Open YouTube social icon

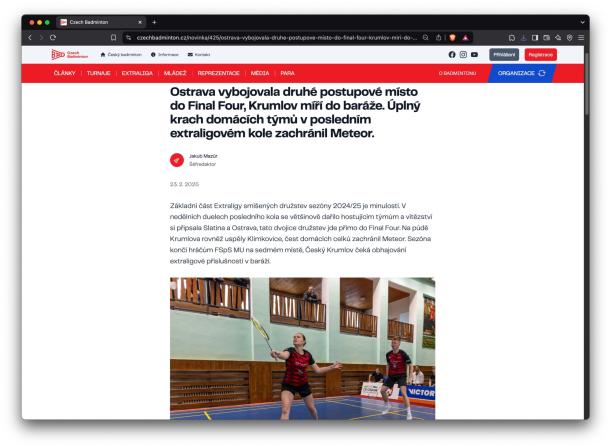click(474, 55)
